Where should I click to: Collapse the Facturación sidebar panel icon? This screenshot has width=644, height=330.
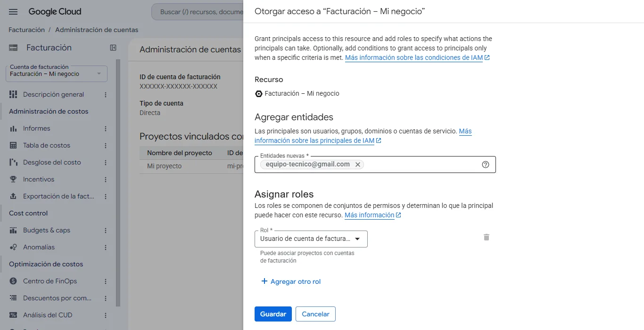click(x=113, y=48)
